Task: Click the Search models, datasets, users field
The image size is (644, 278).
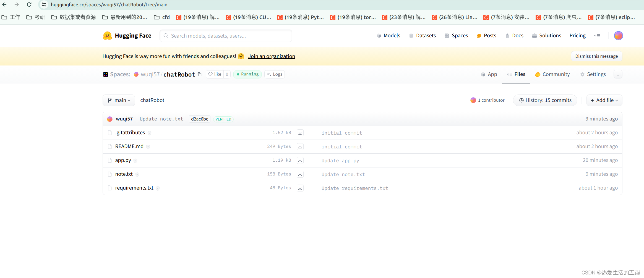Action: [226, 36]
